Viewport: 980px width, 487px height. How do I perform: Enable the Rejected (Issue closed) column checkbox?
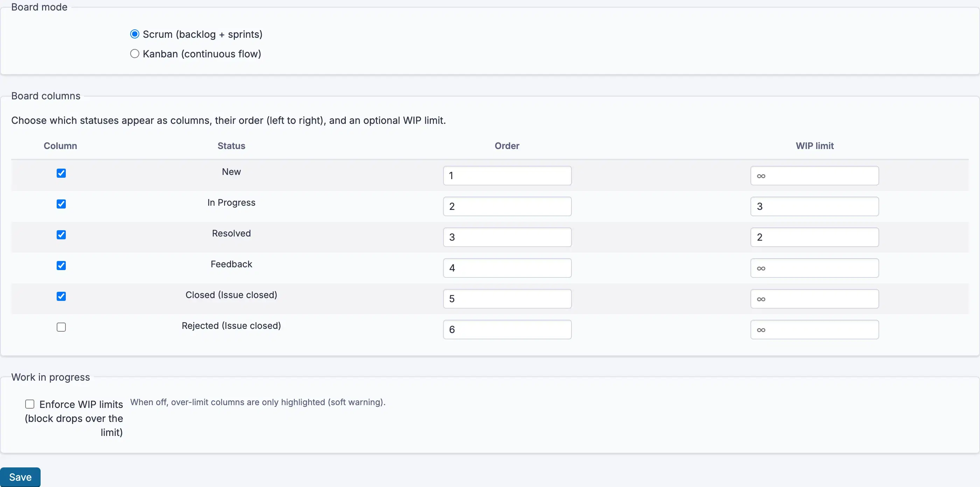pyautogui.click(x=61, y=327)
